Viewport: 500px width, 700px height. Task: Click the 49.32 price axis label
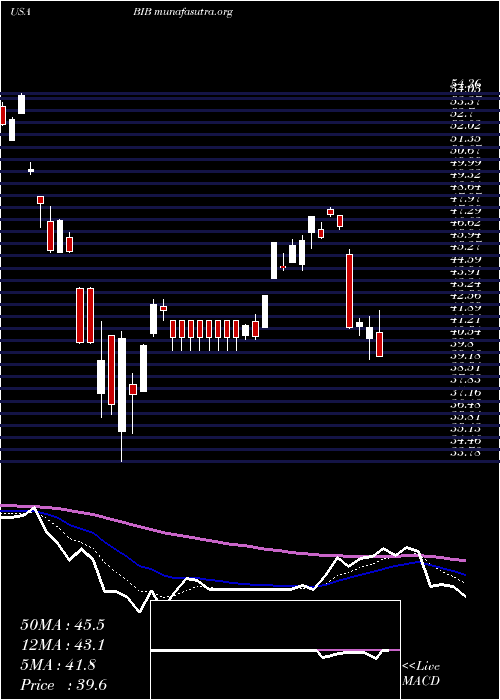(465, 175)
